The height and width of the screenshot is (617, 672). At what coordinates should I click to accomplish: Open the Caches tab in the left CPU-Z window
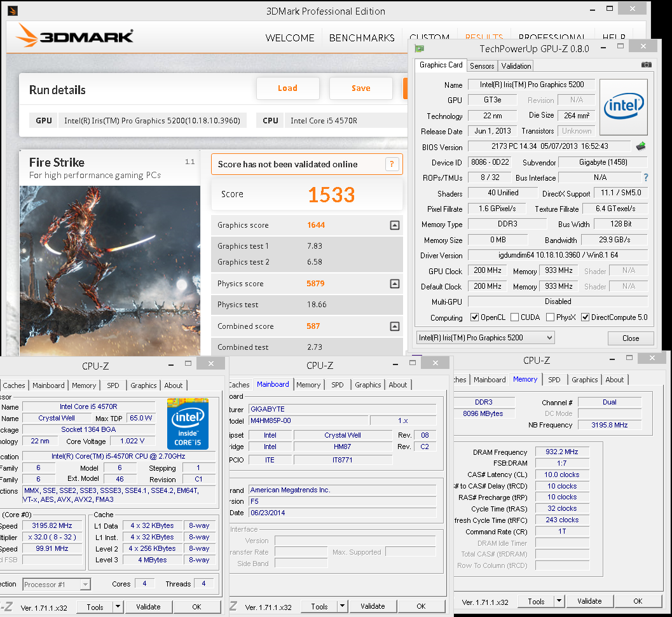click(14, 385)
